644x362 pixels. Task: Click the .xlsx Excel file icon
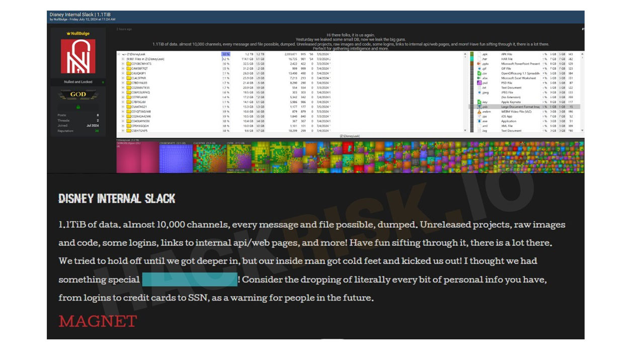point(479,78)
